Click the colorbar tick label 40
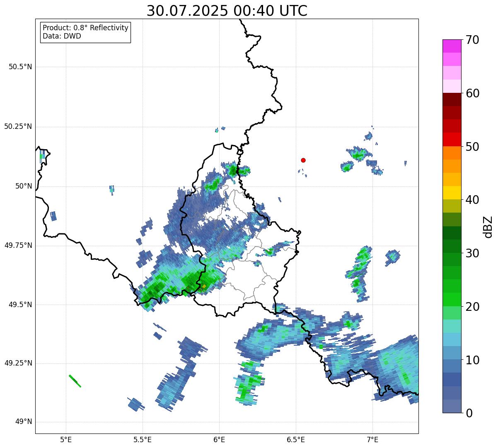498x448 pixels. pyautogui.click(x=472, y=200)
